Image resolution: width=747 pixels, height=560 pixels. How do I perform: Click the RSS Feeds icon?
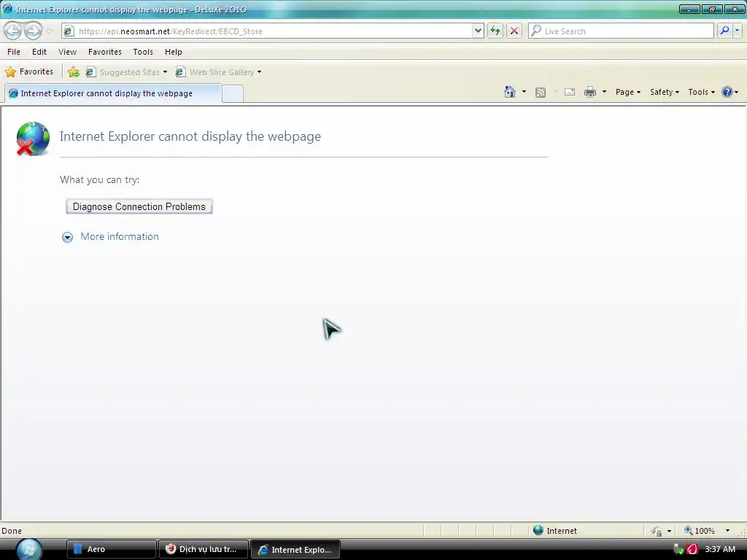pyautogui.click(x=541, y=93)
